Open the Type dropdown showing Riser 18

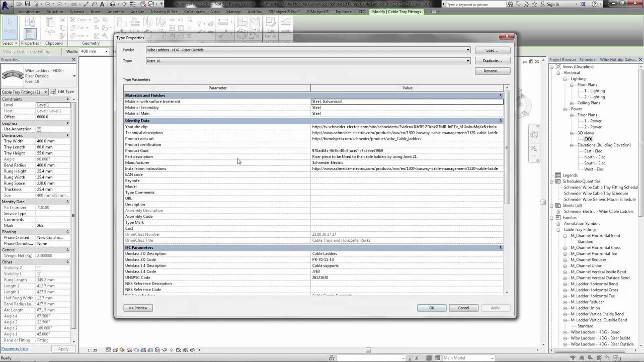[x=468, y=61]
